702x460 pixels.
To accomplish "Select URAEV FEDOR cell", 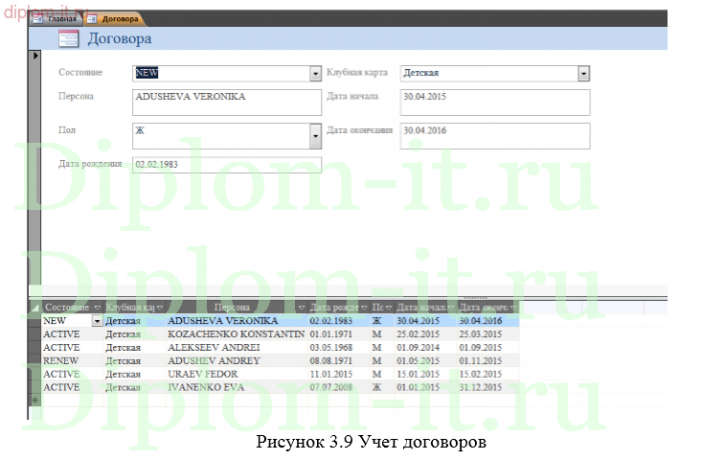I will 236,374.
